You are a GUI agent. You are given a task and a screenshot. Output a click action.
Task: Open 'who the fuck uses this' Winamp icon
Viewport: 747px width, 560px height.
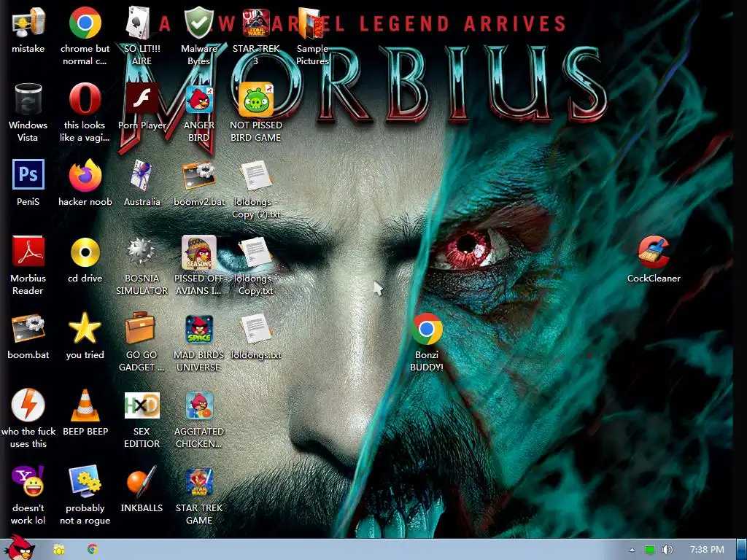[28, 405]
